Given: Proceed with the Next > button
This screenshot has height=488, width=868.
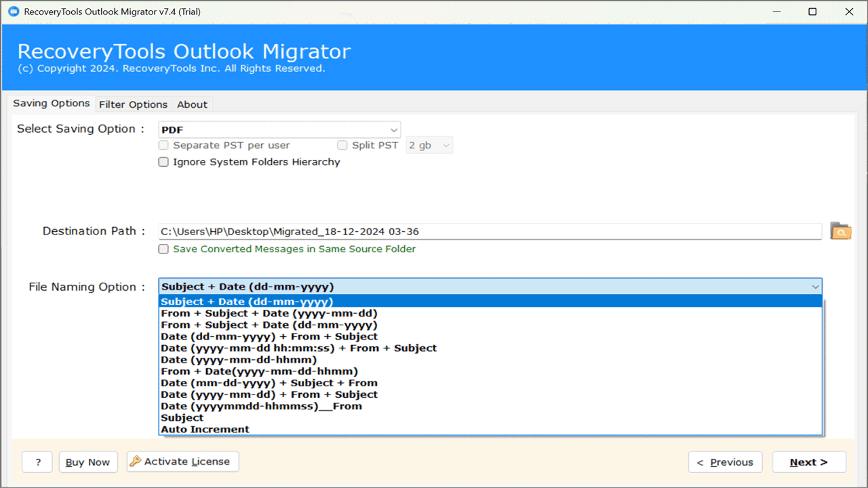Looking at the screenshot, I should point(809,462).
